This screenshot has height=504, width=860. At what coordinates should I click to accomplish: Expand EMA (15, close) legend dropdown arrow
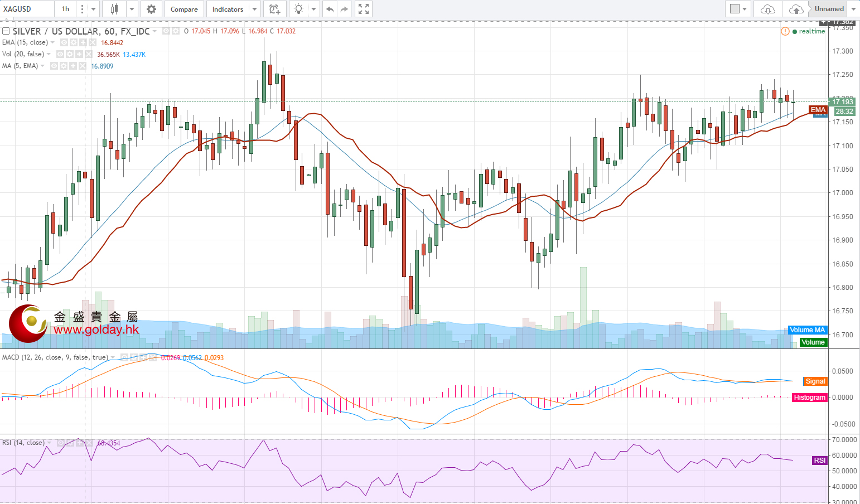[53, 42]
